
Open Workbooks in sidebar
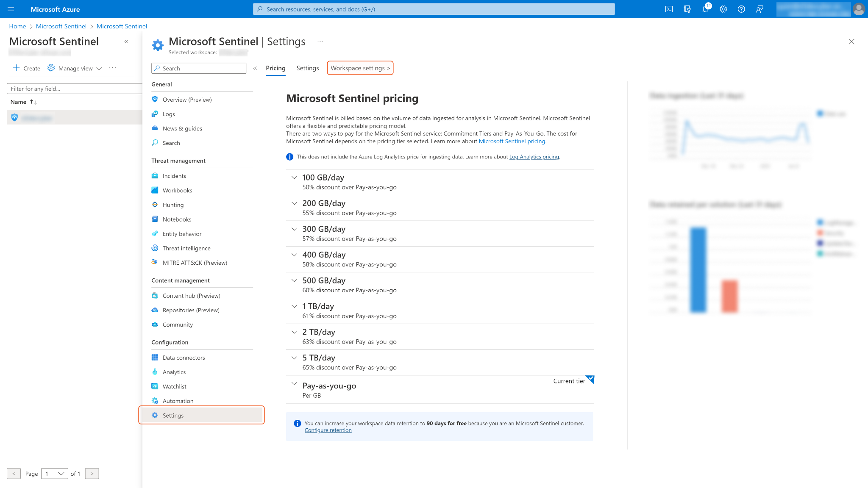pos(177,190)
